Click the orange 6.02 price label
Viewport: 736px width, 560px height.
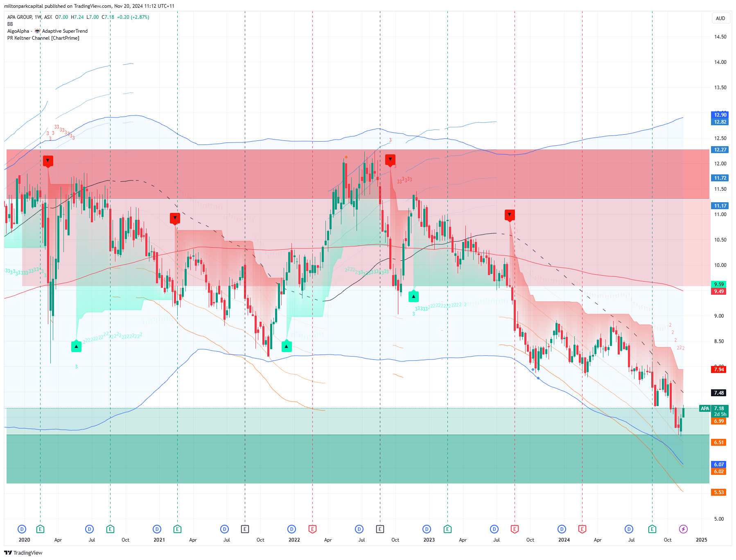click(719, 472)
